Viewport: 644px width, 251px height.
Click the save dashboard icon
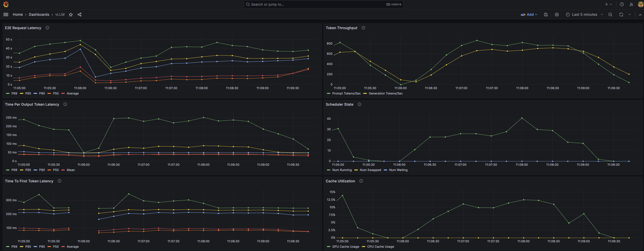546,14
